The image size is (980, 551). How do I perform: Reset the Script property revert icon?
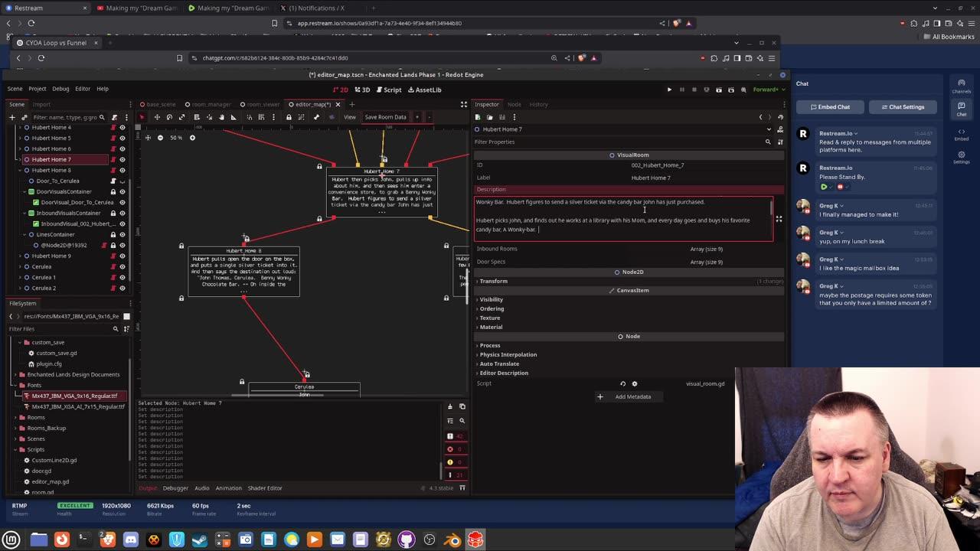tap(622, 383)
